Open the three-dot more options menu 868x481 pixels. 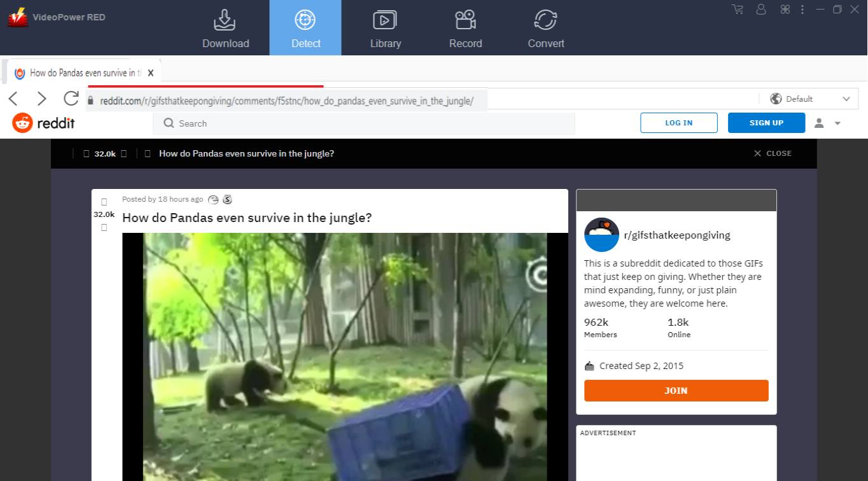(x=802, y=10)
